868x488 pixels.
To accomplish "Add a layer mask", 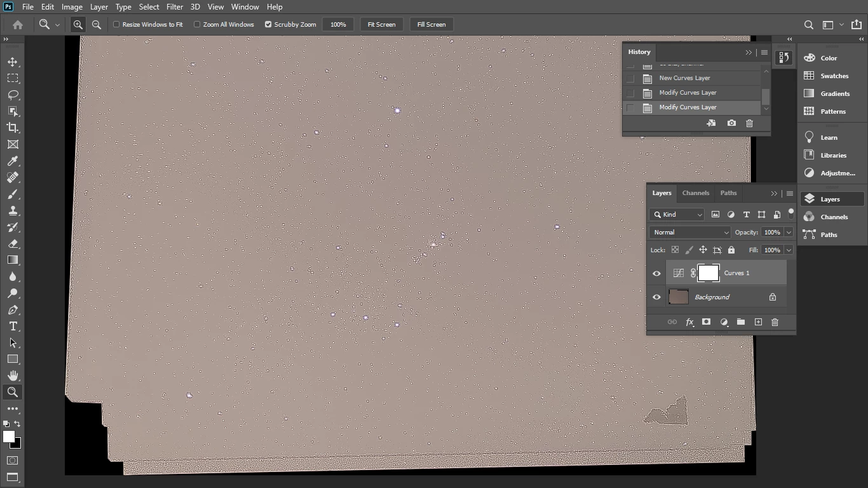I will coord(706,322).
